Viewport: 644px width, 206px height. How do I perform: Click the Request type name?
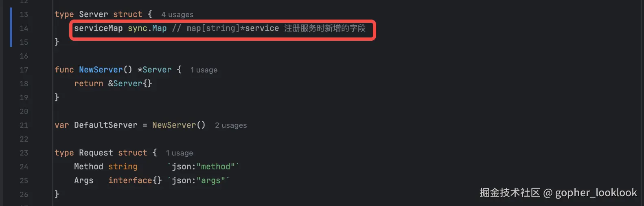[x=96, y=153]
